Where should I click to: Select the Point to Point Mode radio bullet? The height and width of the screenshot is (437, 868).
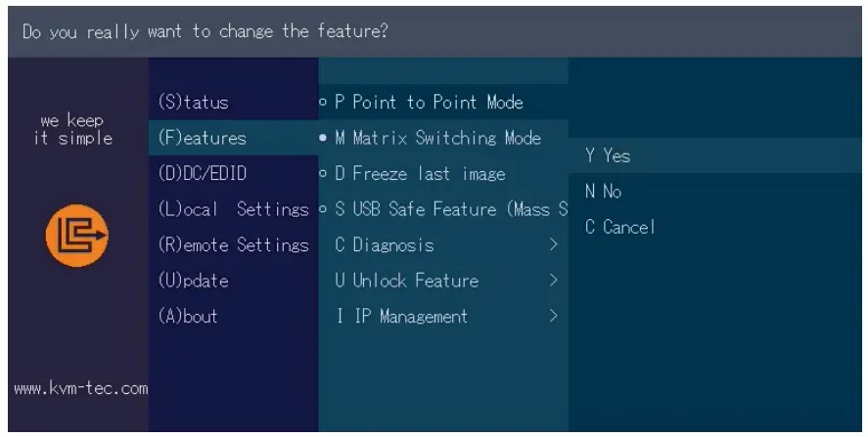point(324,103)
